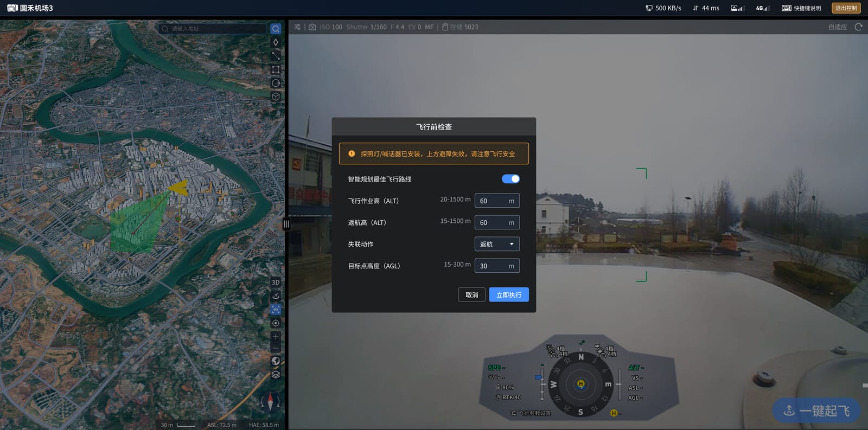Click 立即执行 to execute the flight
This screenshot has width=868, height=430.
click(x=509, y=294)
